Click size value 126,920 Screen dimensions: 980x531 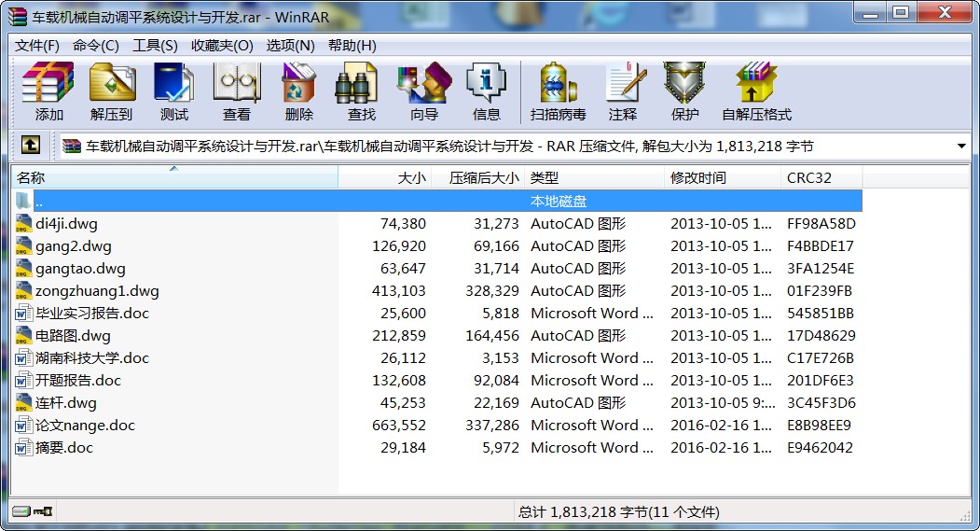pyautogui.click(x=399, y=245)
